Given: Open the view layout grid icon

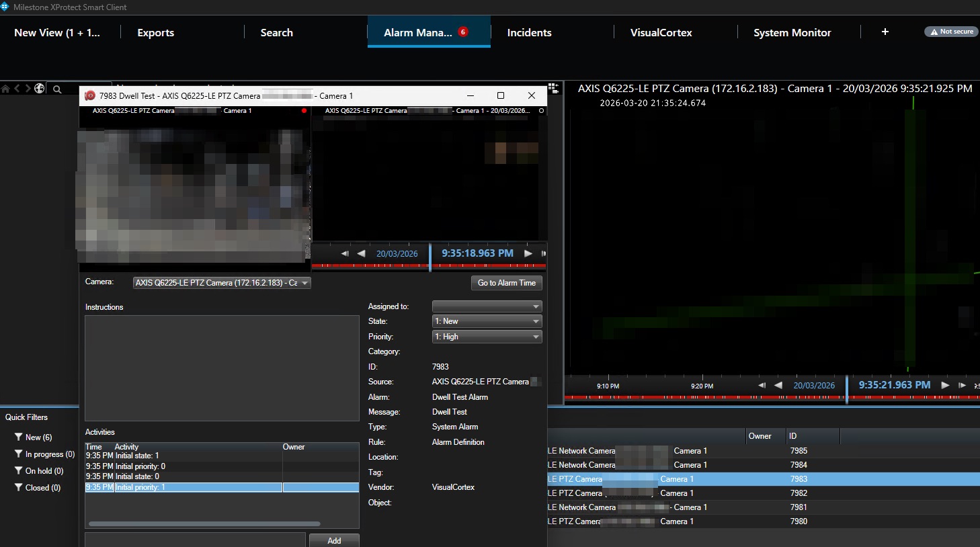Looking at the screenshot, I should point(553,88).
